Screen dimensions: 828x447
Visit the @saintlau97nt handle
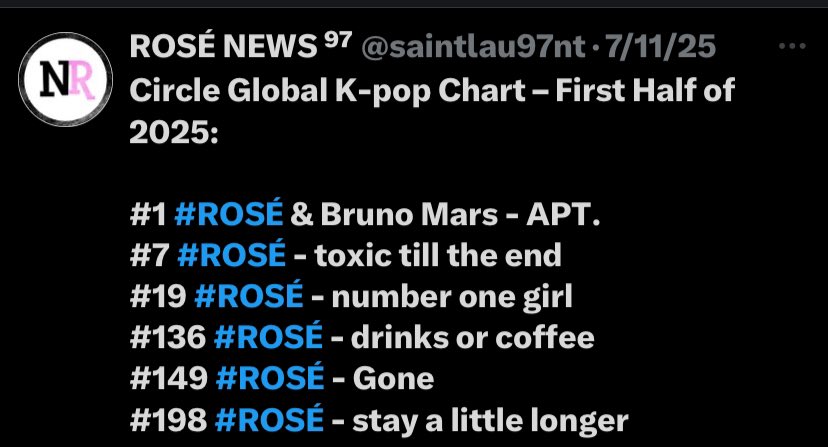click(x=474, y=48)
